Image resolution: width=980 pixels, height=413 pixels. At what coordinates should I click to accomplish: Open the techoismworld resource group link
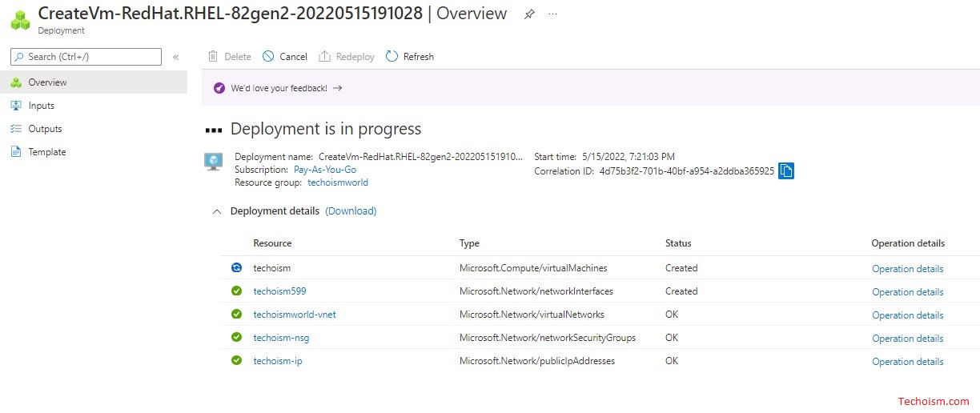coord(338,182)
